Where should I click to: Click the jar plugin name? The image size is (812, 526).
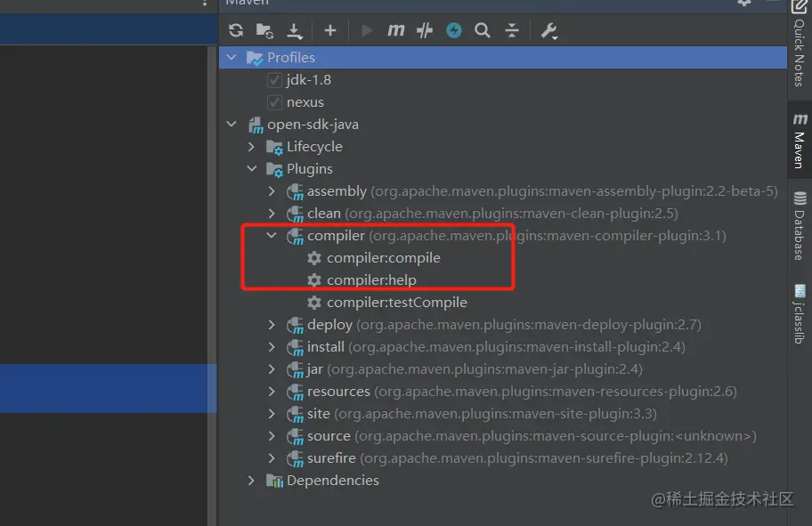click(315, 369)
